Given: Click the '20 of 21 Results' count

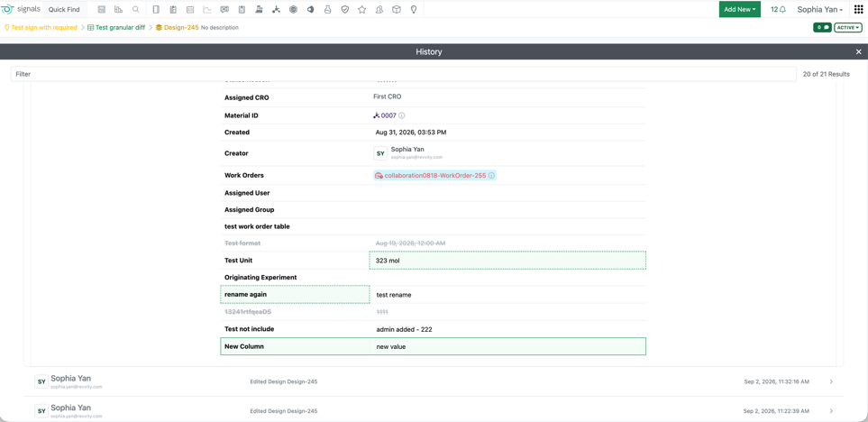Looking at the screenshot, I should click(x=826, y=74).
